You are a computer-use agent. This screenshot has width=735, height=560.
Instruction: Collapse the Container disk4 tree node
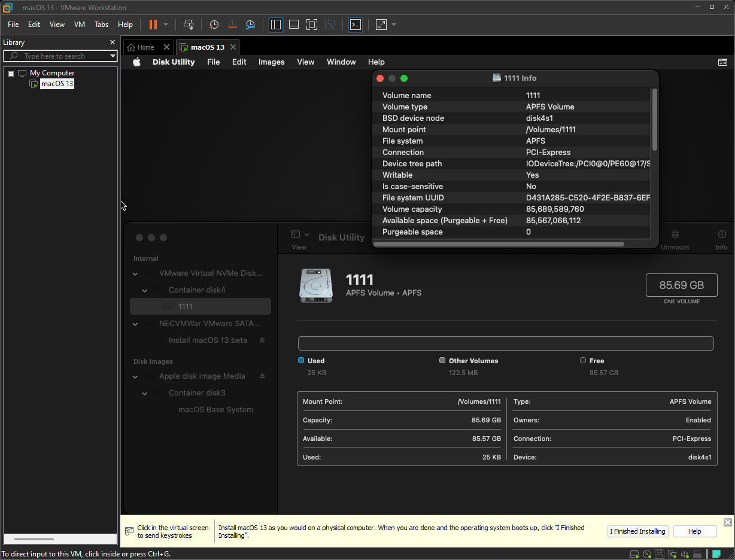145,290
